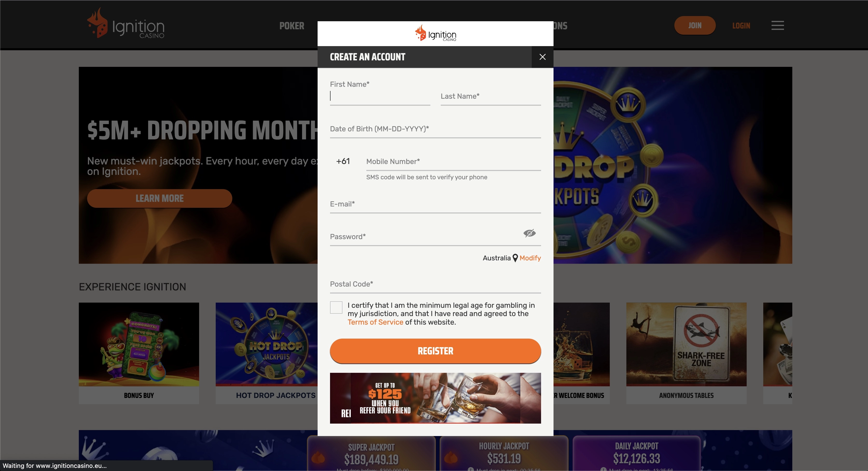The width and height of the screenshot is (868, 471).
Task: Click the Join button in the header
Action: click(695, 25)
